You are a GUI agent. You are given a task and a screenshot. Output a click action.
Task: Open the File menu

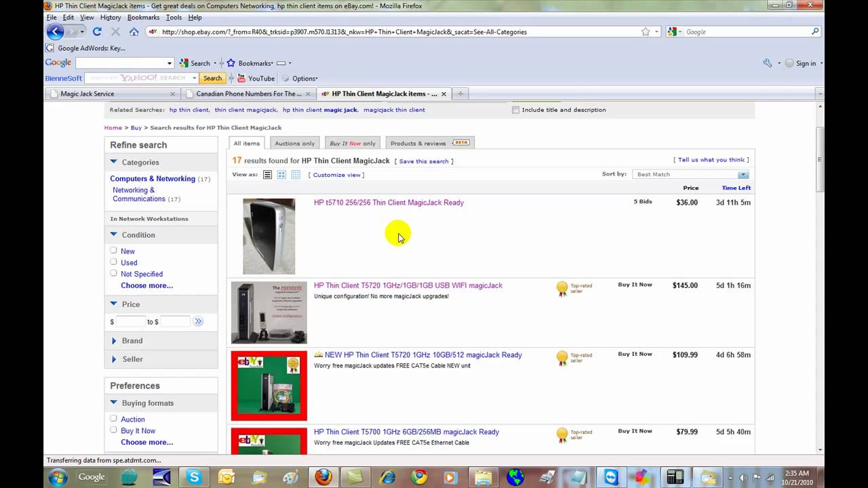coord(52,18)
